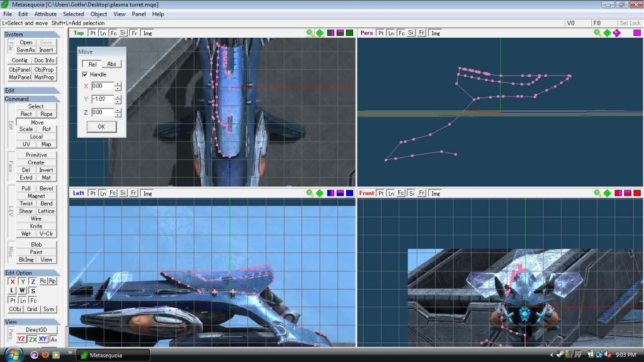The height and width of the screenshot is (362, 644).
Task: Click the Extrd command button
Action: (x=26, y=178)
